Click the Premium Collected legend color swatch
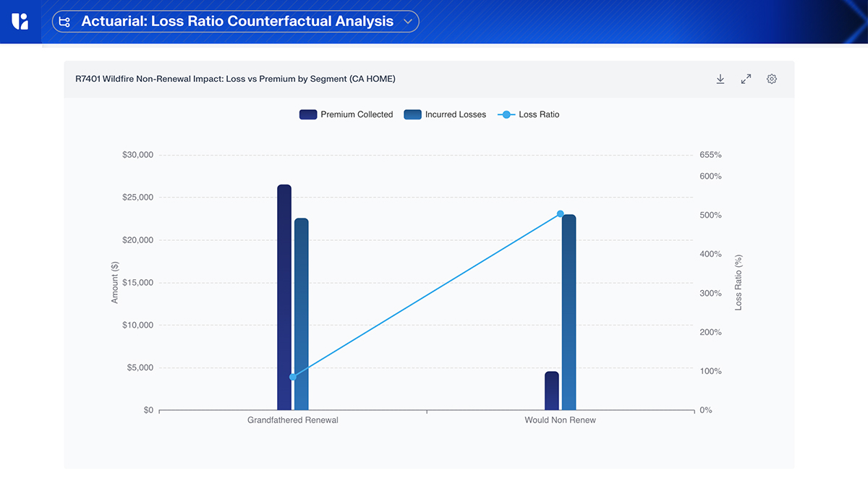The width and height of the screenshot is (868, 492). pos(308,114)
